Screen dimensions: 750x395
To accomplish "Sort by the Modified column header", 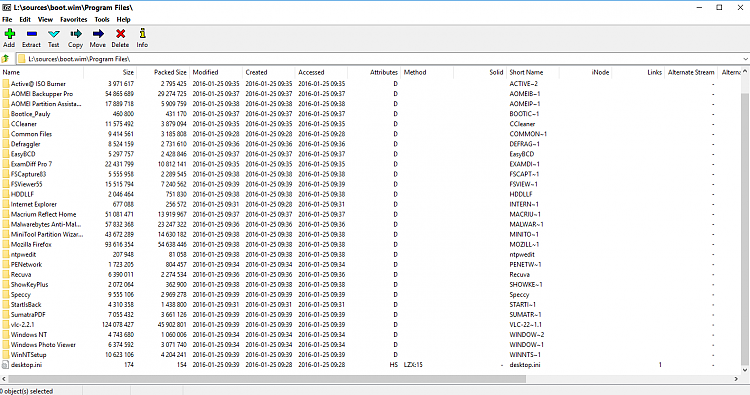I will 216,72.
